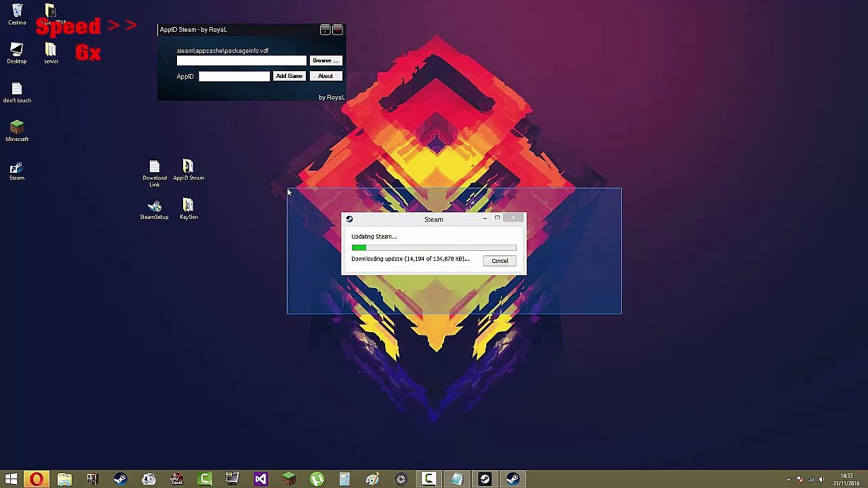The width and height of the screenshot is (868, 488).
Task: Click the network signal tray icon
Action: tap(810, 480)
